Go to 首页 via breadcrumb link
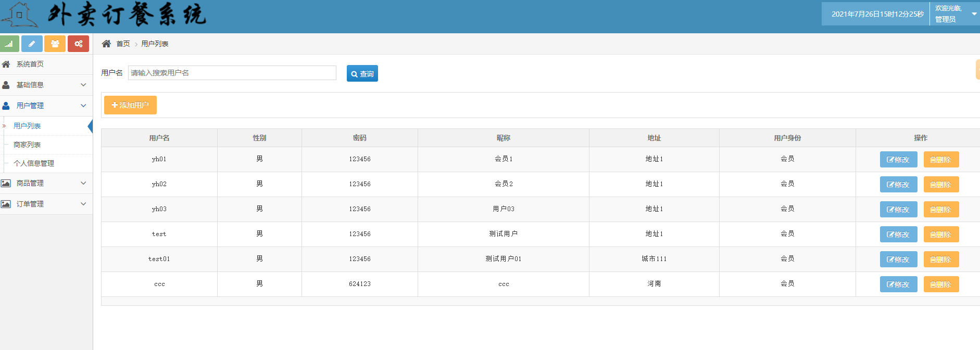Screen dimensions: 980x350 tap(123, 44)
